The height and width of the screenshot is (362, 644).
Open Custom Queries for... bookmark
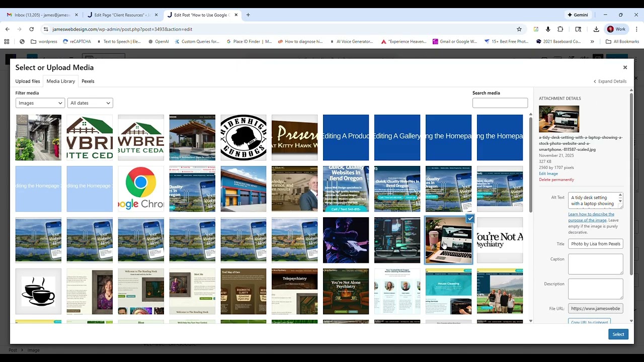pyautogui.click(x=197, y=42)
